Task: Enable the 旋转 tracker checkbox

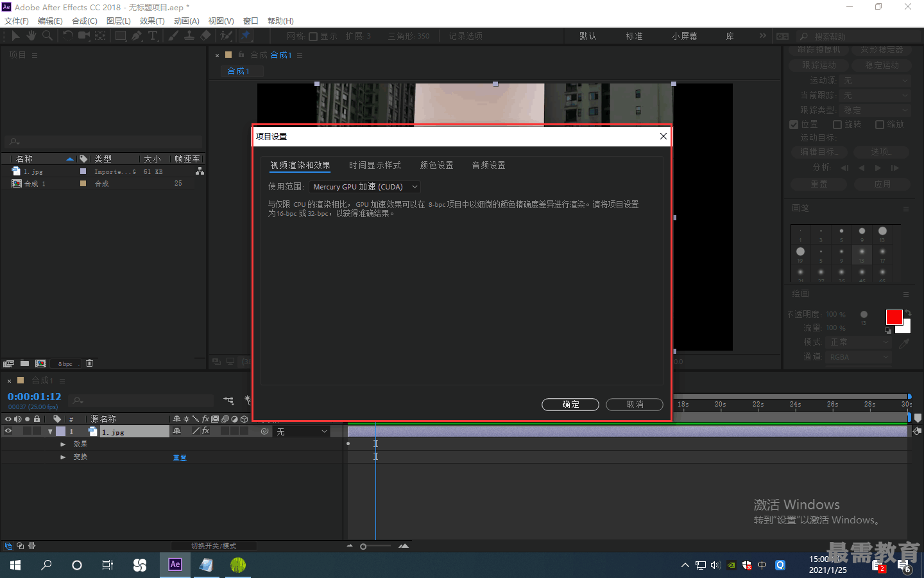Action: tap(837, 125)
